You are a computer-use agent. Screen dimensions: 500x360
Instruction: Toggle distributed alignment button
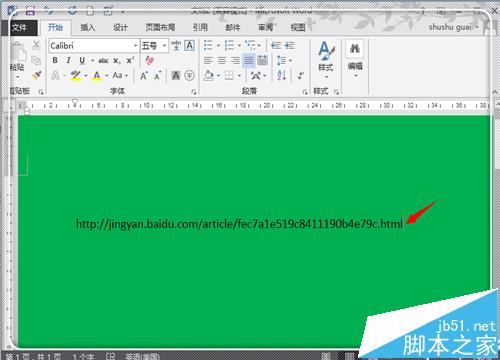[x=263, y=61]
